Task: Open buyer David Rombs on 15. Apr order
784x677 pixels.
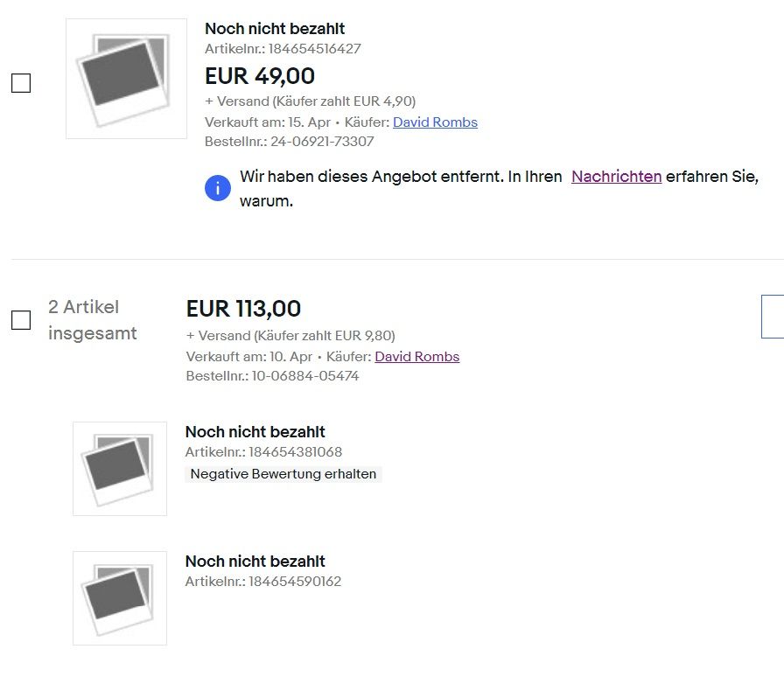Action: [x=435, y=122]
